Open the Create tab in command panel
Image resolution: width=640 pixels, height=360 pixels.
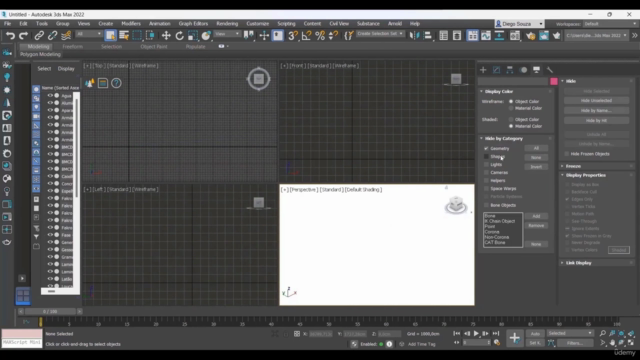pyautogui.click(x=483, y=70)
